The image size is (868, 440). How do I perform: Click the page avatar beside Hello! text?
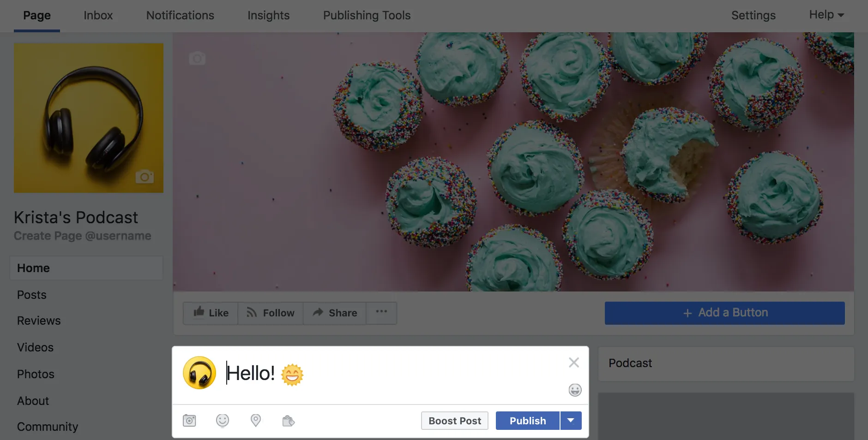pyautogui.click(x=199, y=373)
